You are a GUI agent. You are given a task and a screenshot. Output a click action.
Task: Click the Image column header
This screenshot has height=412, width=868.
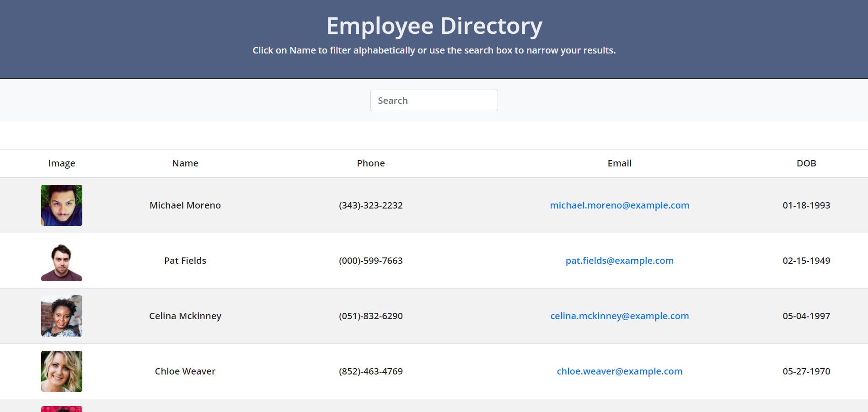pos(61,163)
